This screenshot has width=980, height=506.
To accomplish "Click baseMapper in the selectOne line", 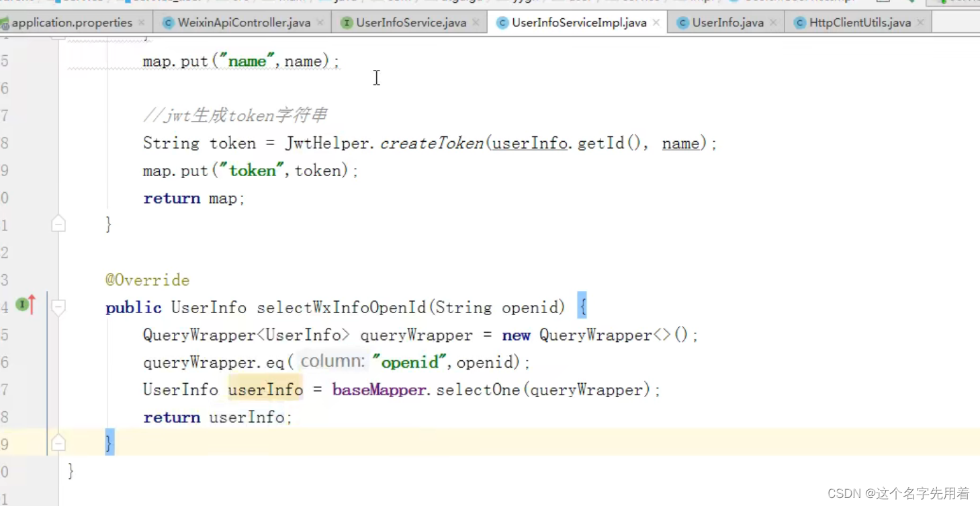I will coord(379,390).
